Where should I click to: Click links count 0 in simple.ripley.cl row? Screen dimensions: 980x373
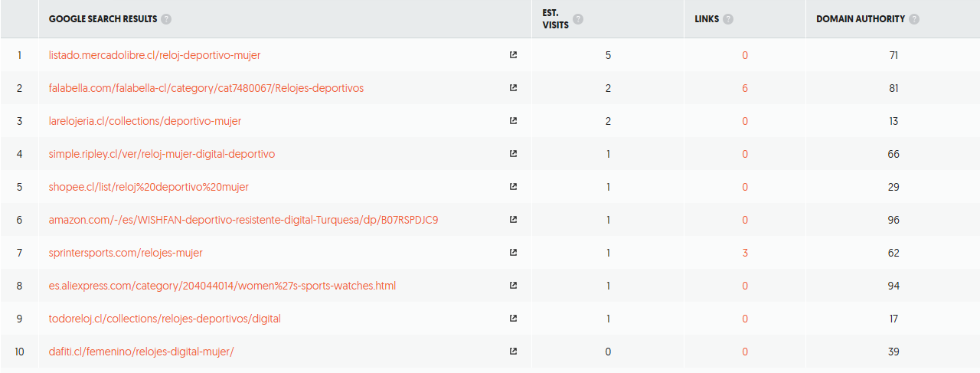(745, 154)
